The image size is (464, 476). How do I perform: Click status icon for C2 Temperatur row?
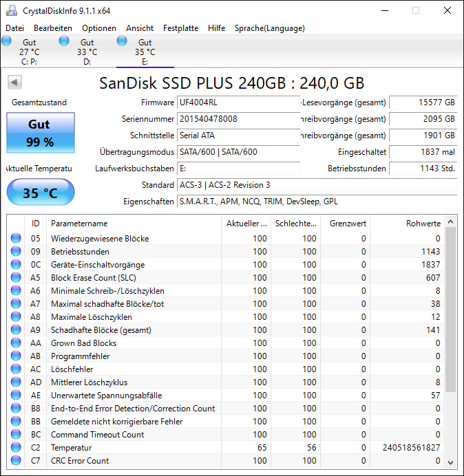[16, 447]
